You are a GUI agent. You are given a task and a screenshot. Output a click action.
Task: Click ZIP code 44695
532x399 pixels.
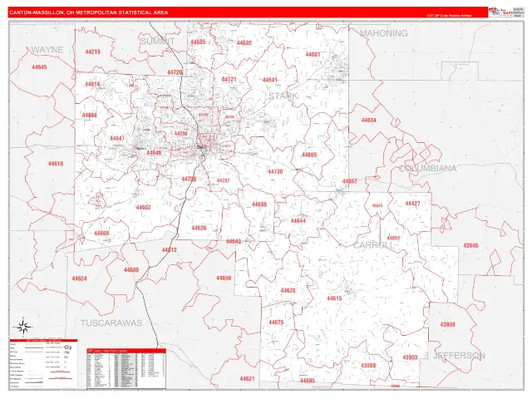point(308,381)
